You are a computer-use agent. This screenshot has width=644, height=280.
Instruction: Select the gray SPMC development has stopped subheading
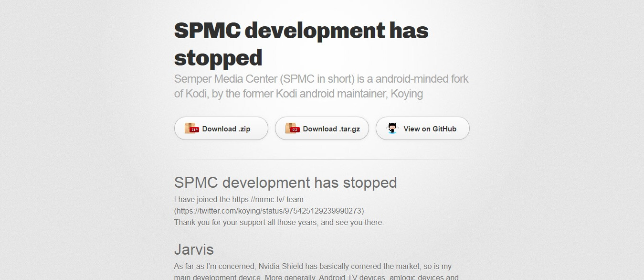click(x=285, y=183)
